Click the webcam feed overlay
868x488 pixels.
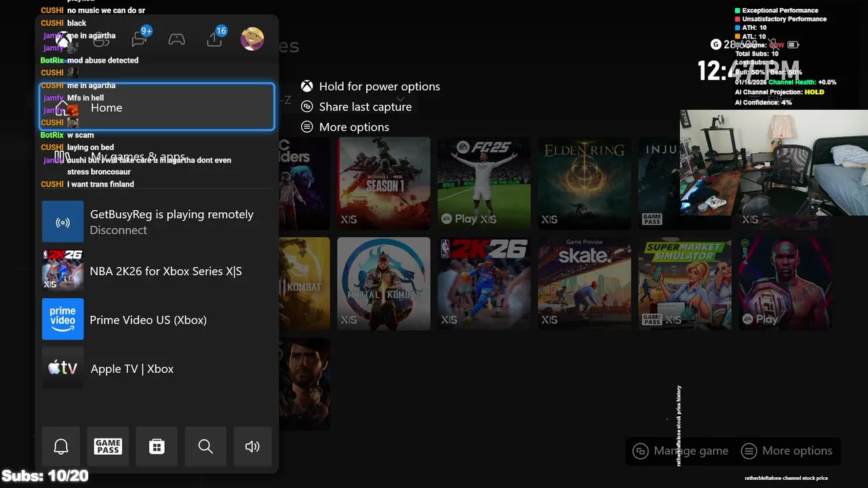point(774,163)
